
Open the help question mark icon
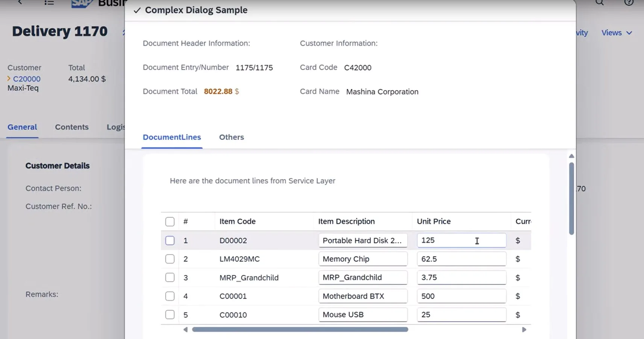[x=629, y=3]
